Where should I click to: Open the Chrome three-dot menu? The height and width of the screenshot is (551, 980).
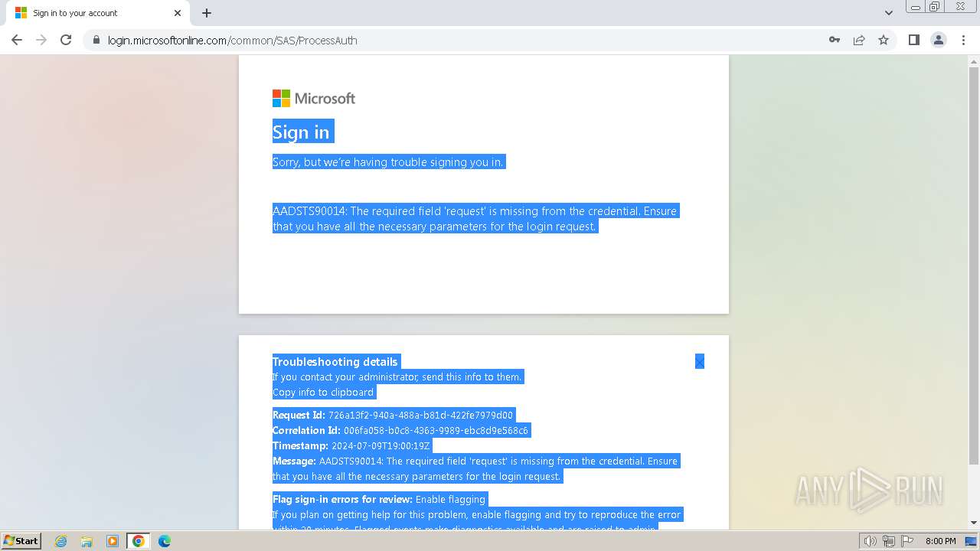(963, 40)
